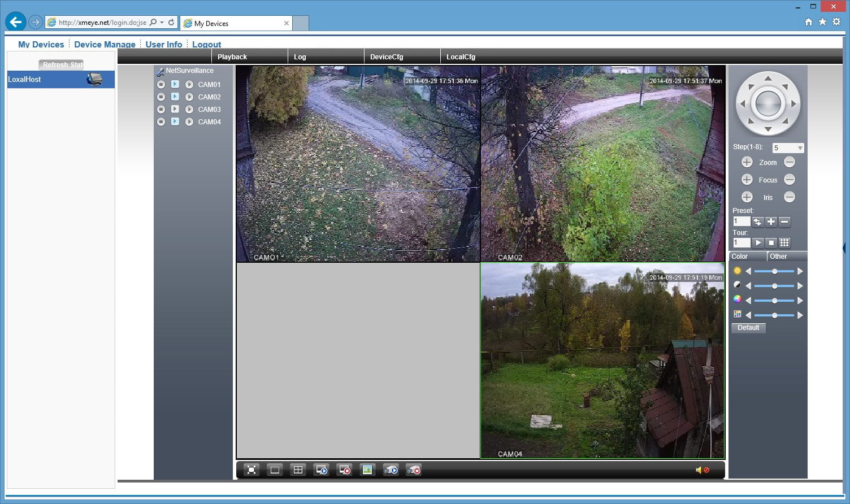The width and height of the screenshot is (850, 504).
Task: Open the Step(1-8) dropdown
Action: coord(788,147)
